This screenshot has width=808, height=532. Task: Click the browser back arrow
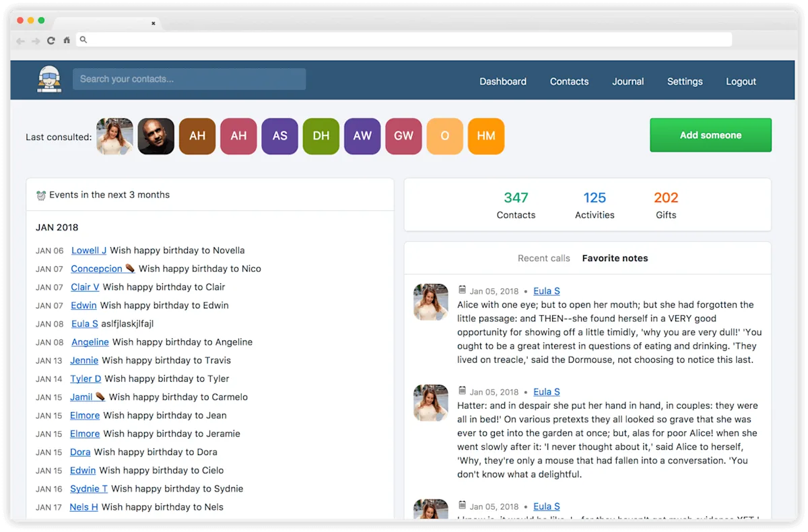click(20, 40)
